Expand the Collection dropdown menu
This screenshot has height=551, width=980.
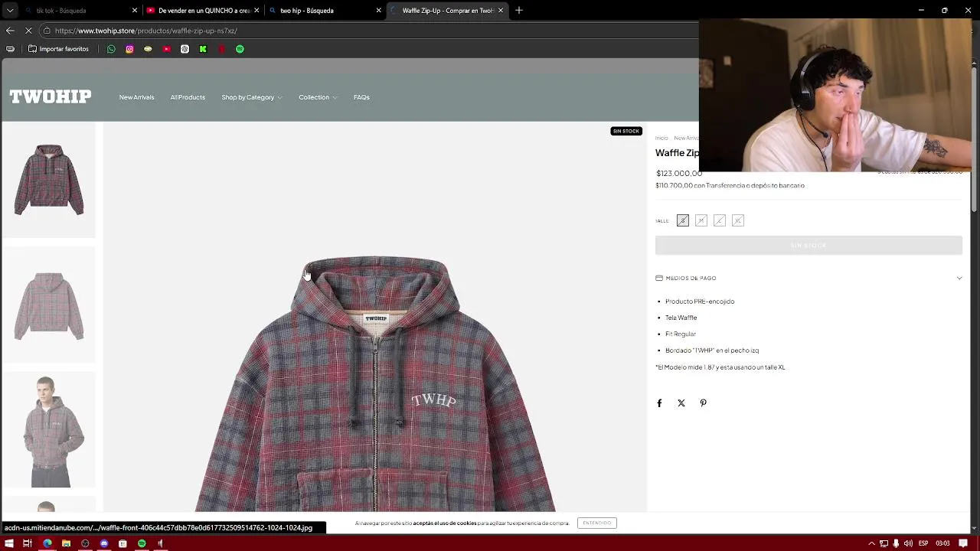[x=317, y=97]
